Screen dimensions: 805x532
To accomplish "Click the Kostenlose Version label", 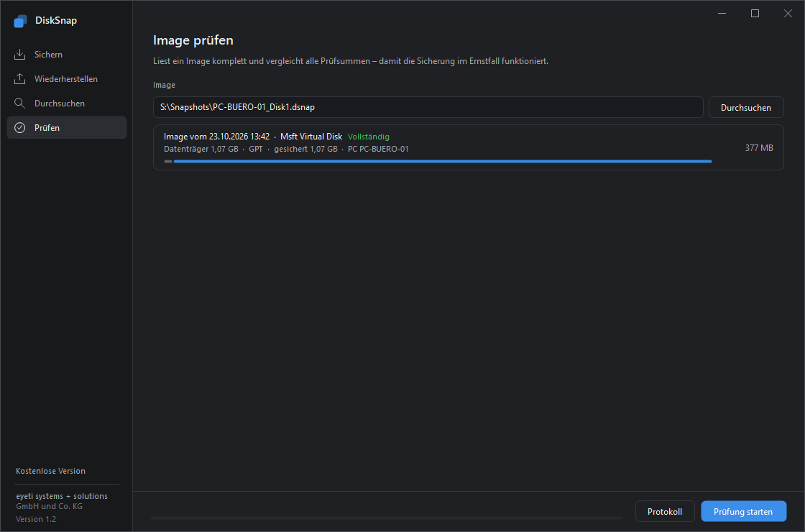I will click(51, 471).
